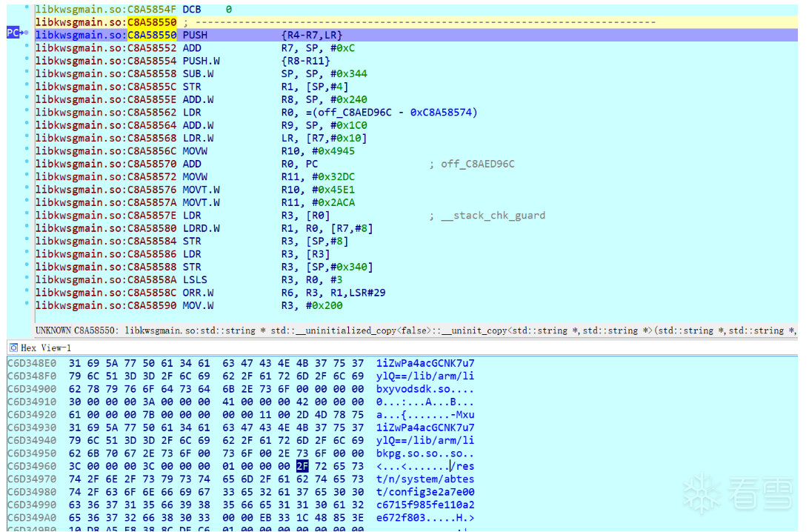Toggle breakpoint dot beside C8A58552 ADD line
Viewport: 809px width, 532px height.
27,46
